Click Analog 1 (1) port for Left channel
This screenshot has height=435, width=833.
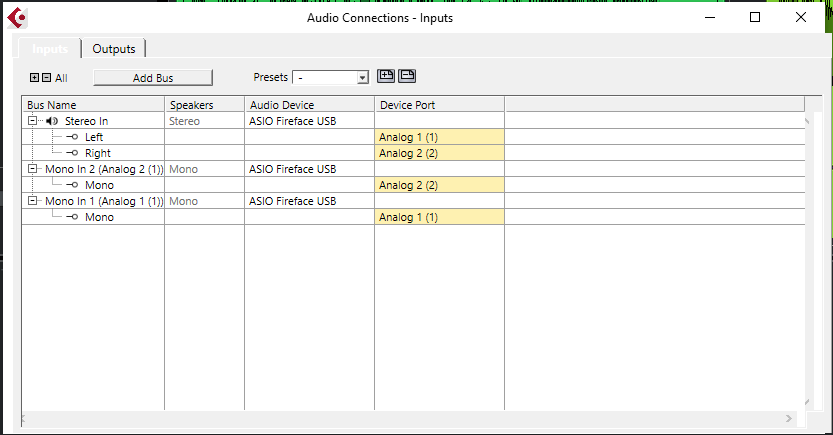pos(439,137)
